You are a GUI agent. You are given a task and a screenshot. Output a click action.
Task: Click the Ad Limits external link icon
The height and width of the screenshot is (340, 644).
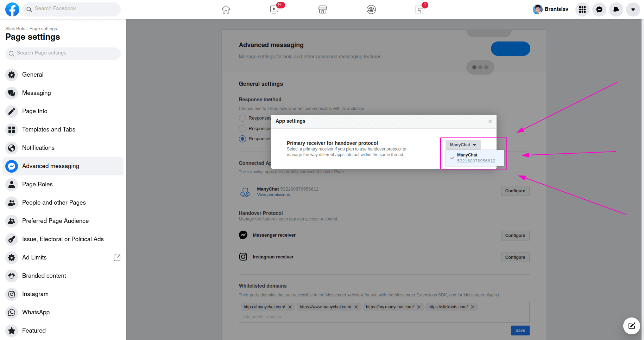click(117, 258)
